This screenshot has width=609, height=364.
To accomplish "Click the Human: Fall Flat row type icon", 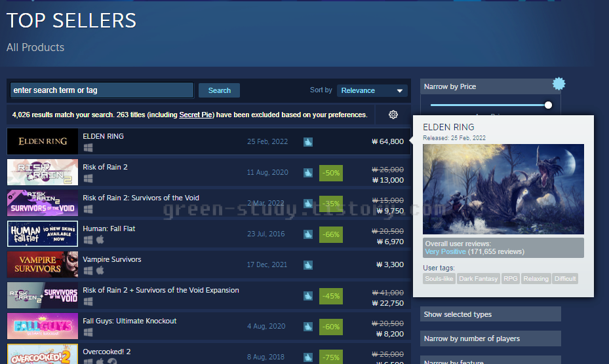I will tap(308, 234).
